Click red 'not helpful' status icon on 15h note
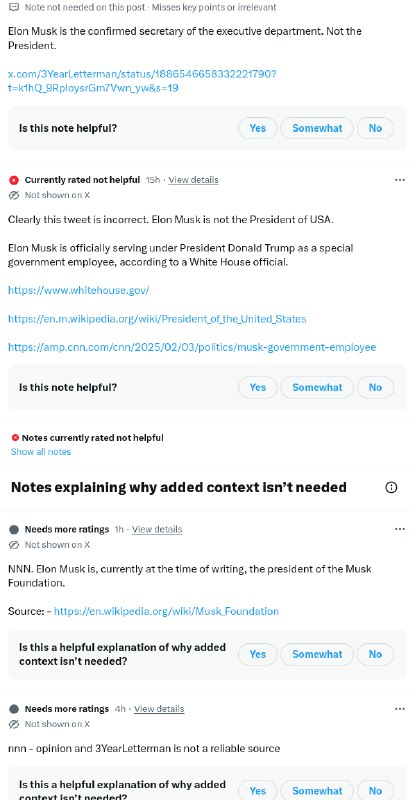 (14, 180)
